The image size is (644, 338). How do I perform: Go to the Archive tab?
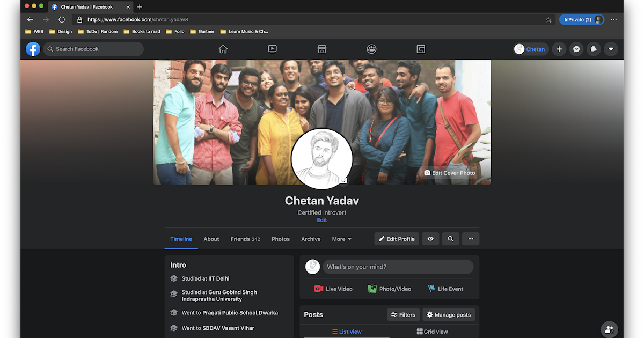(311, 239)
